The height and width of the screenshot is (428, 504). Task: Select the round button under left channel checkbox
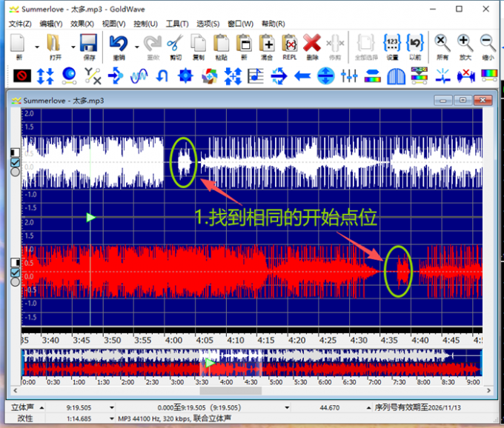coord(15,172)
